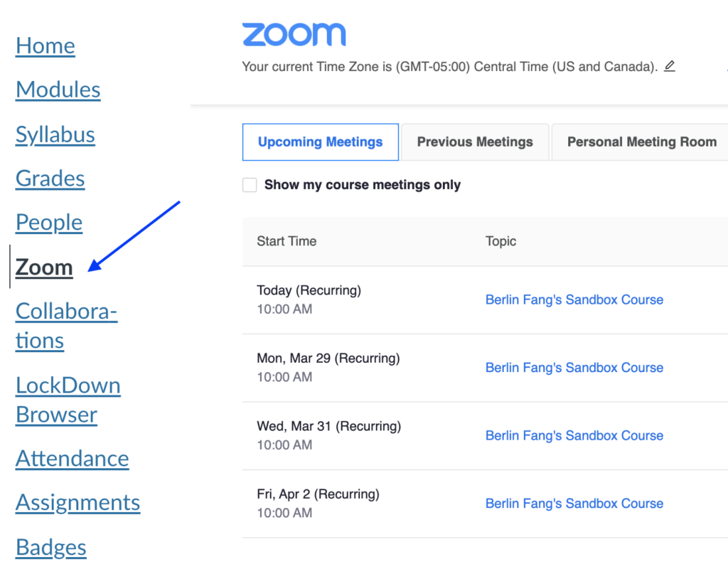The width and height of the screenshot is (728, 579).
Task: Select Zoom in course navigation
Action: click(44, 267)
